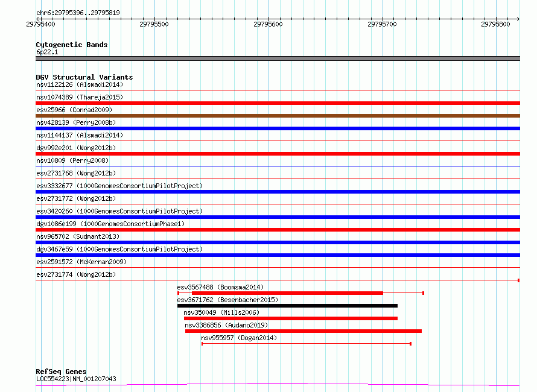537x392 pixels.
Task: Click the blue esv3332677 variant bar
Action: 278,192
